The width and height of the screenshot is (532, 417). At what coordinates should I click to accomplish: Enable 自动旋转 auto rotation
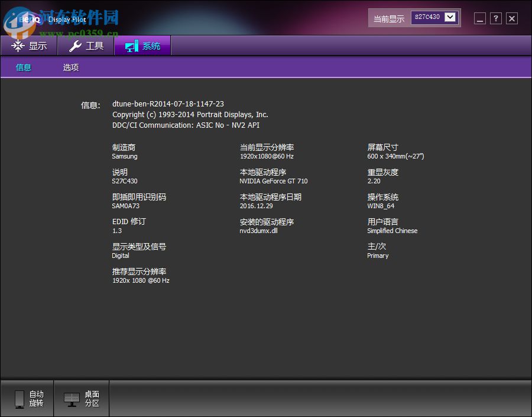[x=28, y=398]
